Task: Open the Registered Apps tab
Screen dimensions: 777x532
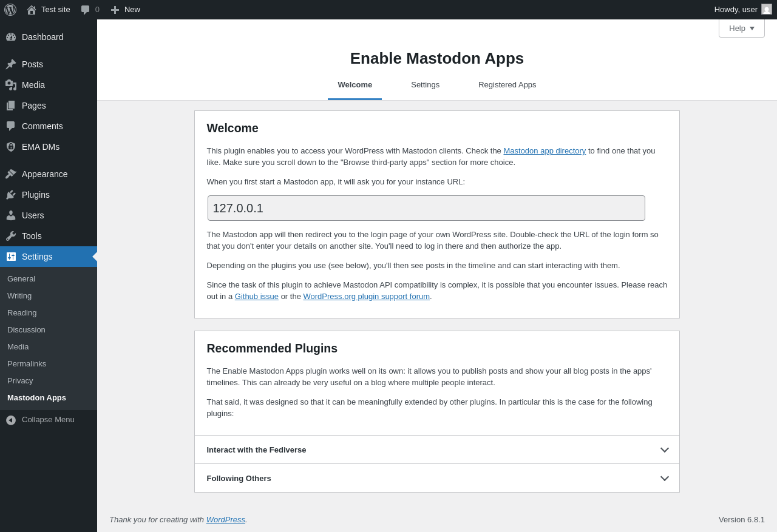Action: pos(507,85)
